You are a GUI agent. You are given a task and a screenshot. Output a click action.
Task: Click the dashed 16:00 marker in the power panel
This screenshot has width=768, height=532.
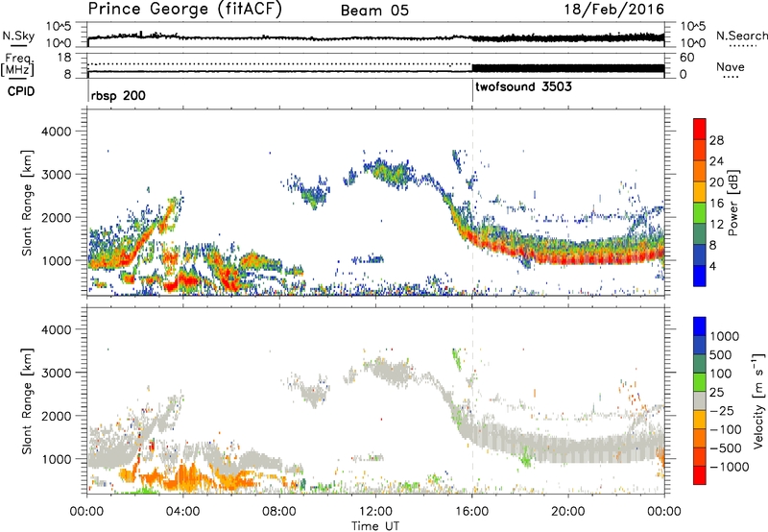coord(472,203)
